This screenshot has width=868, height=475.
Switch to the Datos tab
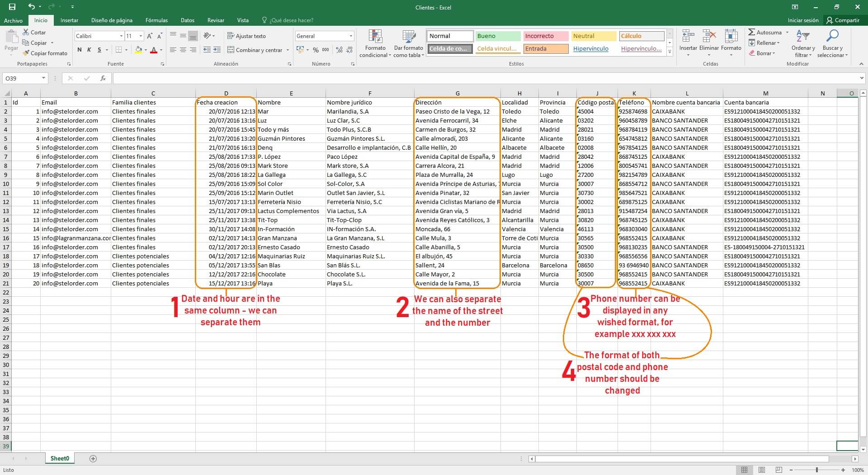click(188, 20)
